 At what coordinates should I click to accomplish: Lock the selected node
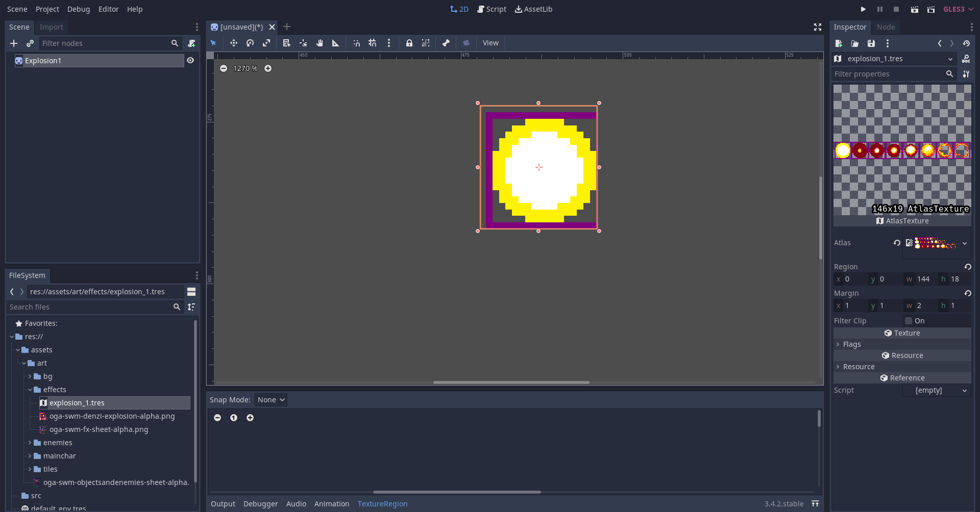click(409, 43)
